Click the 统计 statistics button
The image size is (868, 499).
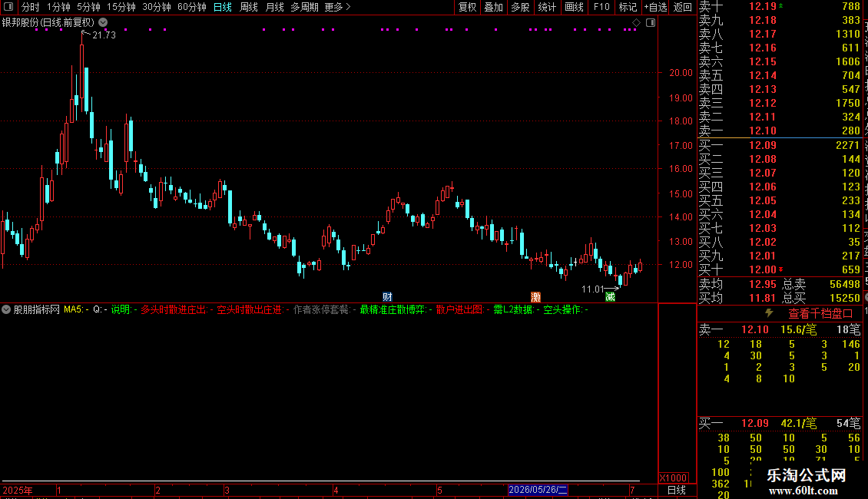click(x=547, y=7)
